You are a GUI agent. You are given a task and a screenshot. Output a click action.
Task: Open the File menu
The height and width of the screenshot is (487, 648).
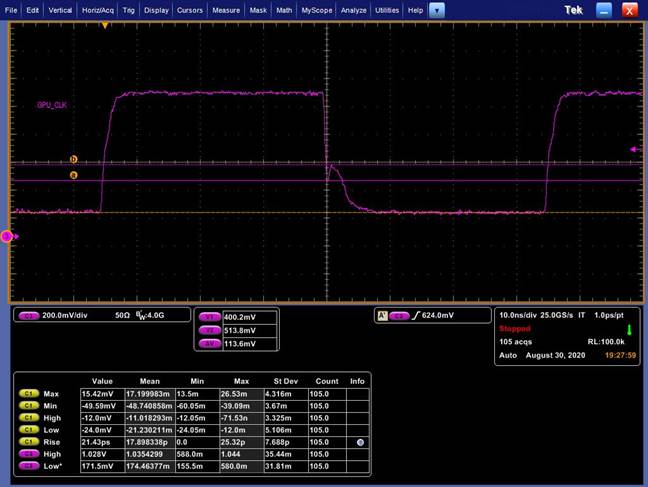click(x=11, y=10)
